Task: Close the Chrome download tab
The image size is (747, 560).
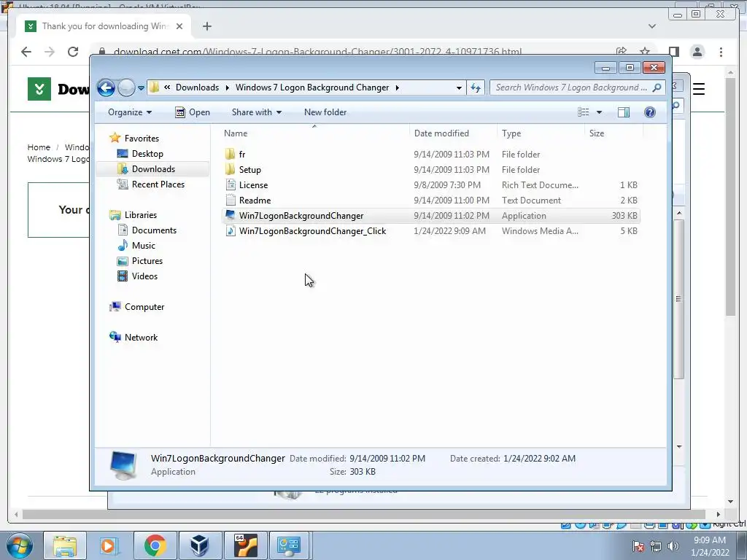Action: pyautogui.click(x=179, y=26)
